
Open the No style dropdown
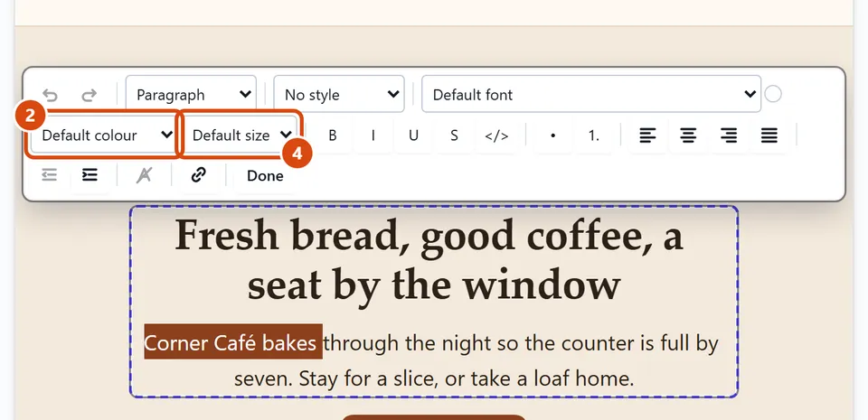point(339,95)
